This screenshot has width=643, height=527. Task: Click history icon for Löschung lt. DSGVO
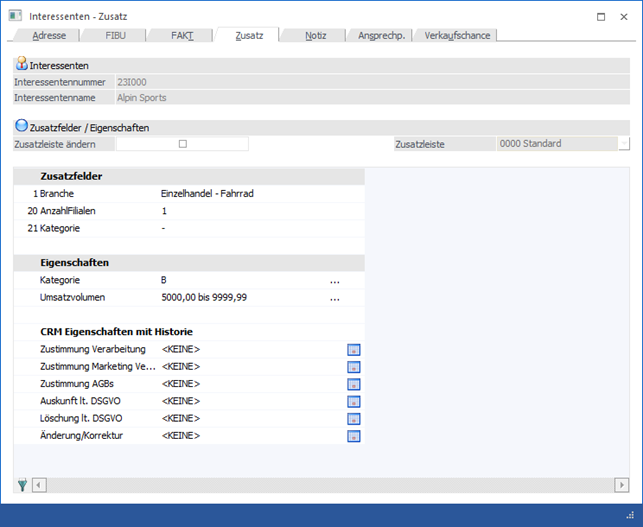[353, 418]
